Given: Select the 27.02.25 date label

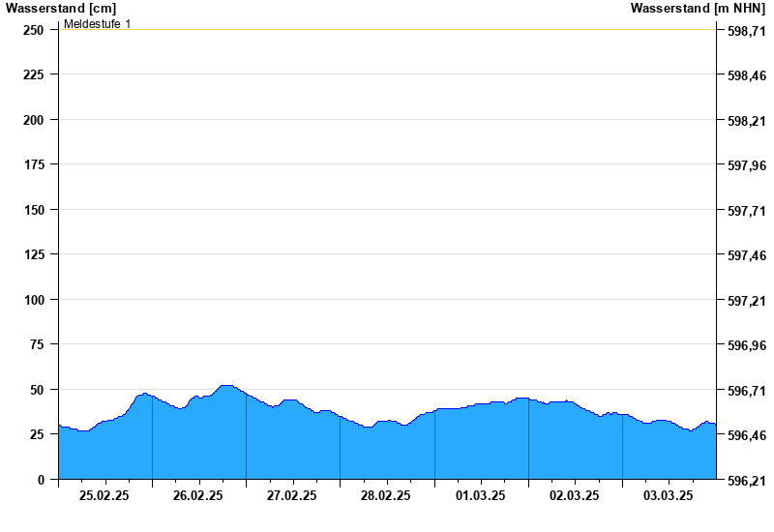Looking at the screenshot, I should (292, 495).
